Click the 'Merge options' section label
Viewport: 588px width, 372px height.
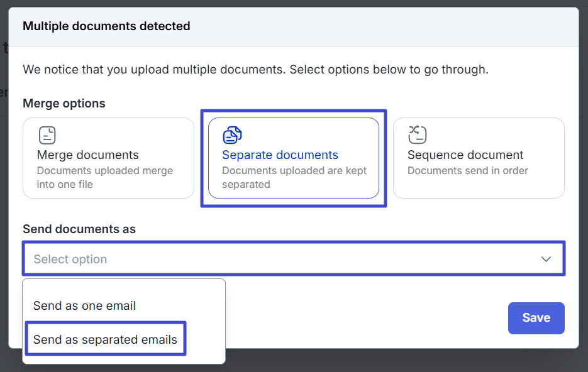tap(64, 103)
